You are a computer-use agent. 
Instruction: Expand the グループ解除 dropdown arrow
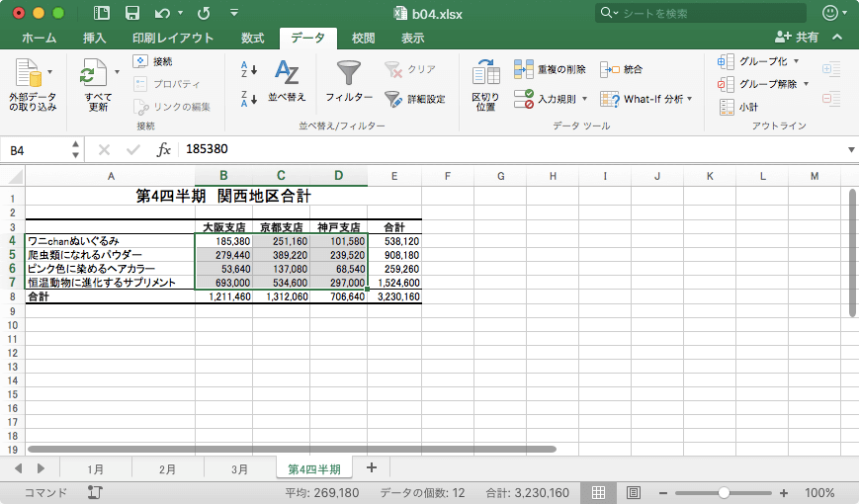[x=806, y=84]
